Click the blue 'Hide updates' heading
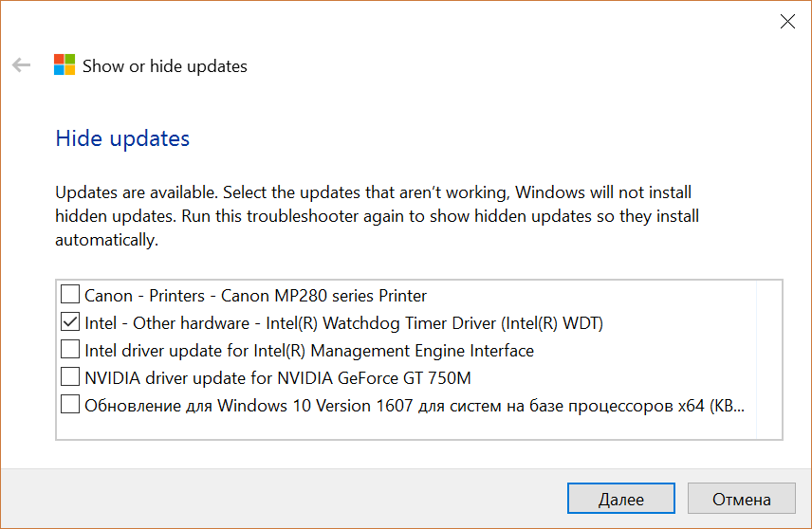Screen dimensions: 812x529 pos(122,138)
